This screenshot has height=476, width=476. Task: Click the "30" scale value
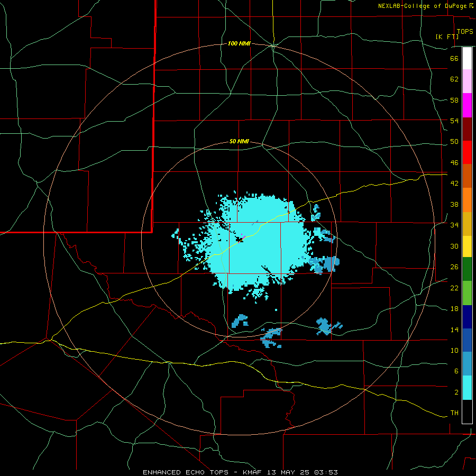click(454, 246)
